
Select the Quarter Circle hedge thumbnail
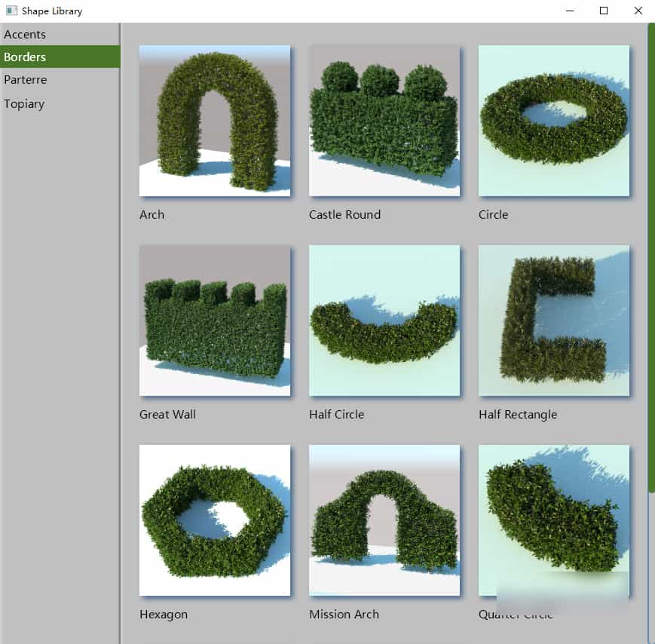click(554, 520)
